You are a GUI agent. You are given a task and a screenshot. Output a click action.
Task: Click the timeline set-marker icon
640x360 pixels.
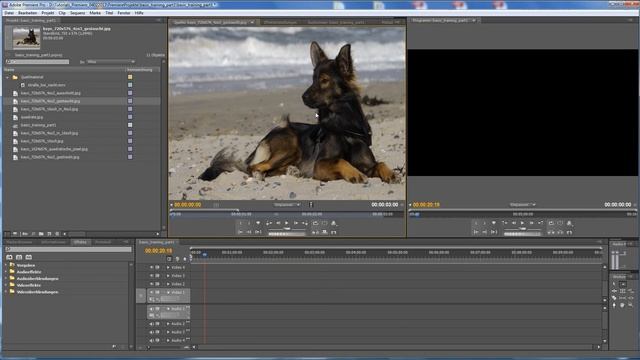click(184, 259)
